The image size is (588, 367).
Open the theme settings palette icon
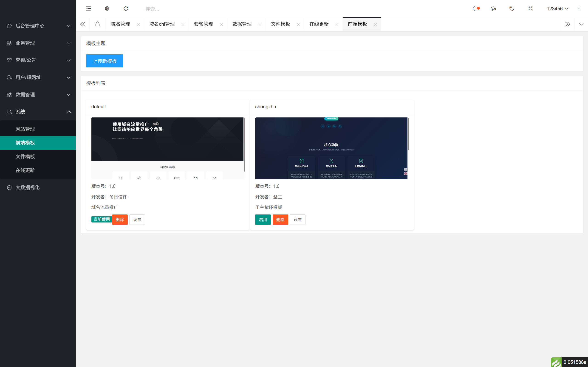(x=493, y=8)
